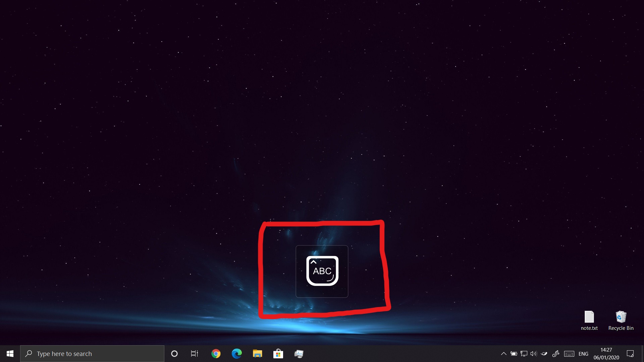This screenshot has width=644, height=362.
Task: Open the ENG language indicator menu
Action: 583,353
